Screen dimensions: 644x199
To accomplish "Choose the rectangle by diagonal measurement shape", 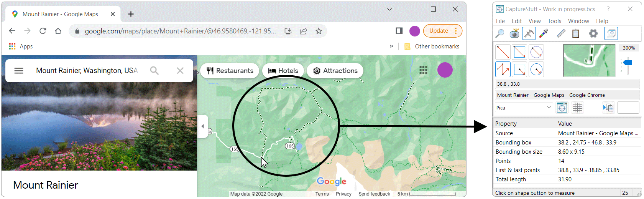I will point(519,52).
